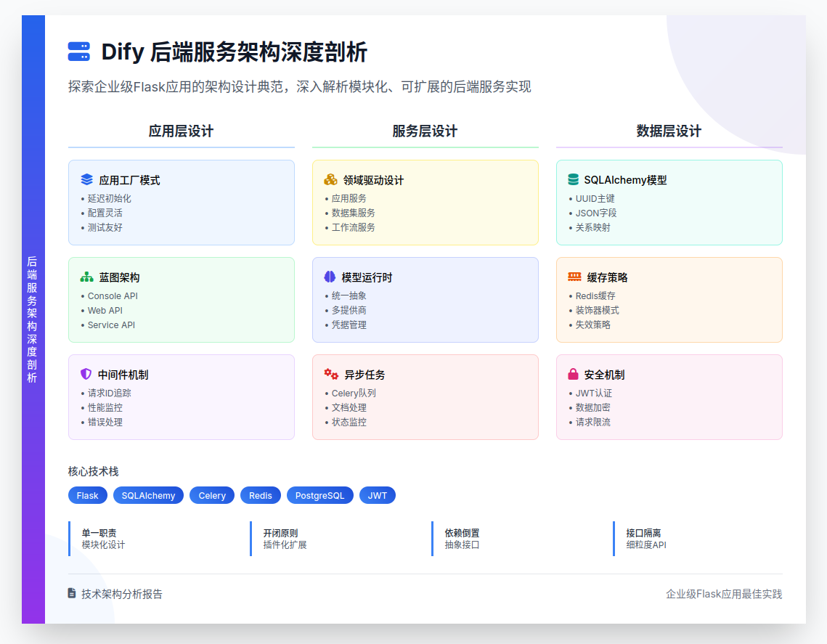Click the Flask badge in the tech stack
The image size is (827, 644).
click(87, 495)
